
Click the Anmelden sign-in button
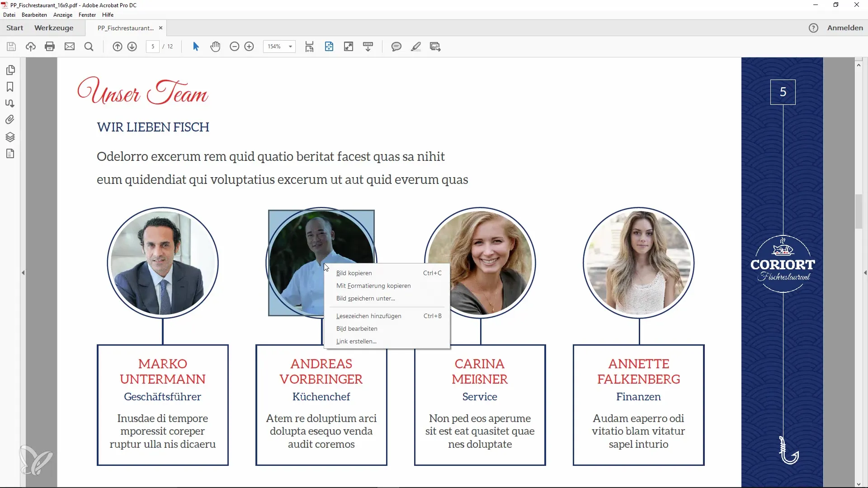pyautogui.click(x=845, y=28)
